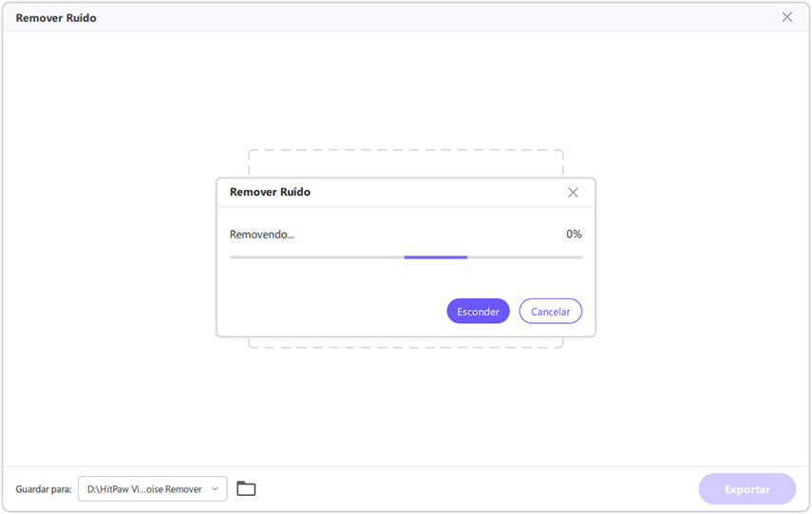
Task: Close the Remover Ruído progress dialog
Action: (x=573, y=193)
